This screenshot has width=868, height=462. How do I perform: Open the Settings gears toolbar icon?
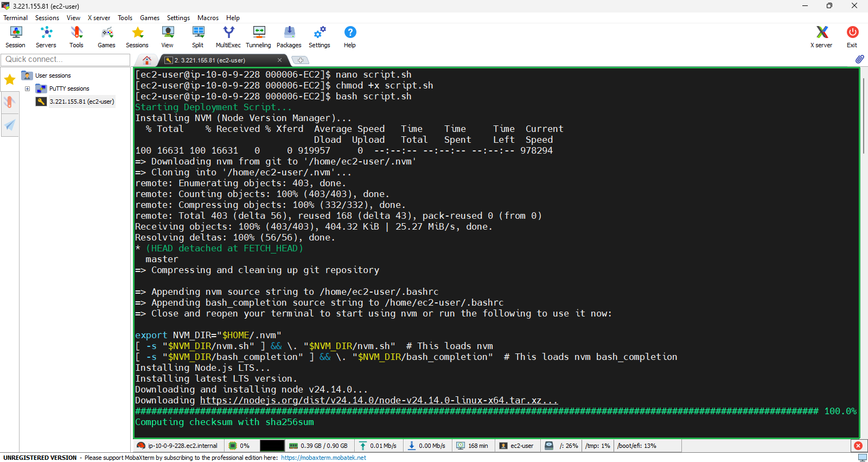(x=320, y=37)
